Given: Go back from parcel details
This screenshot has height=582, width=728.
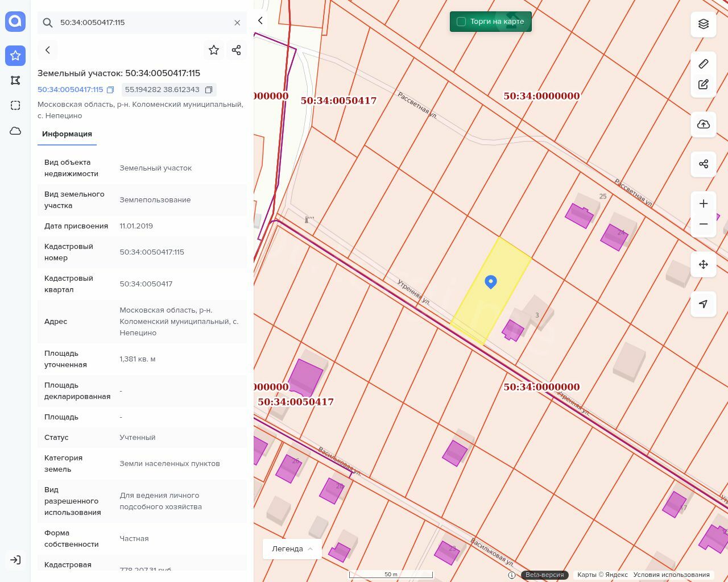Looking at the screenshot, I should (48, 50).
